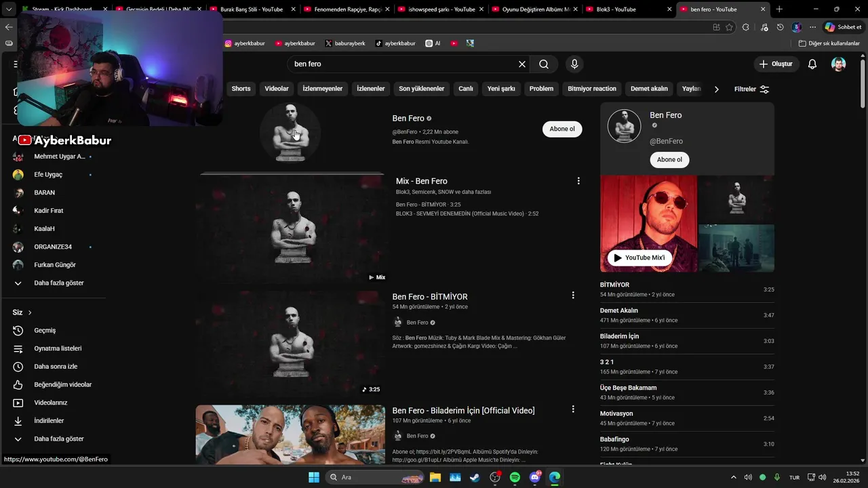Image resolution: width=868 pixels, height=488 pixels.
Task: Open Diğer sık kullanılanlar bookmarks folder
Action: coord(829,43)
